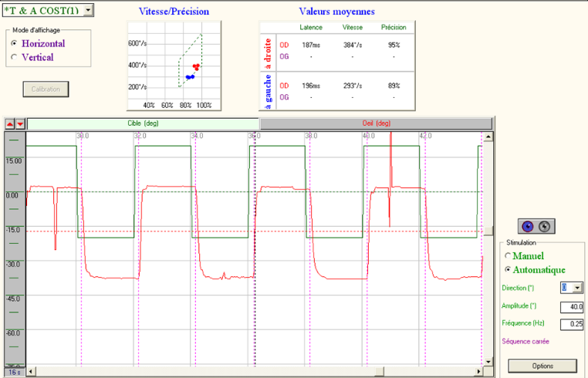Click the chart's vertical scrollbar up arrow
The image size is (588, 378).
tap(488, 137)
